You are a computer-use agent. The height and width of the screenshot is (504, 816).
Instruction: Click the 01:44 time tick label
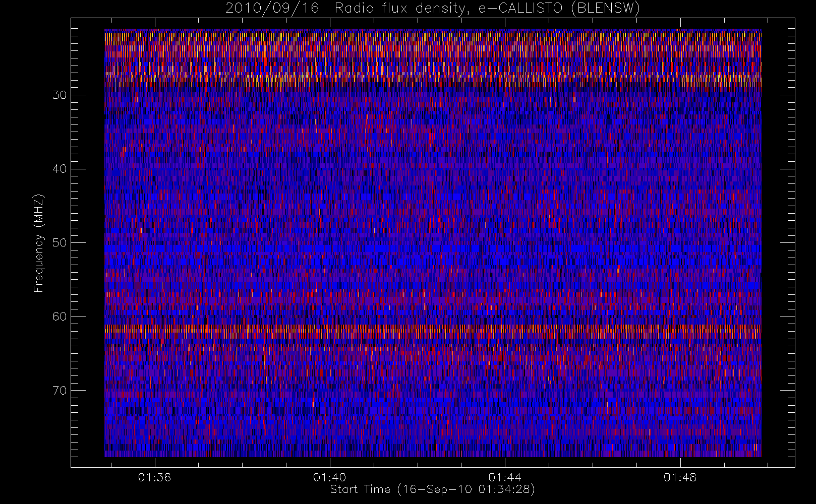505,477
